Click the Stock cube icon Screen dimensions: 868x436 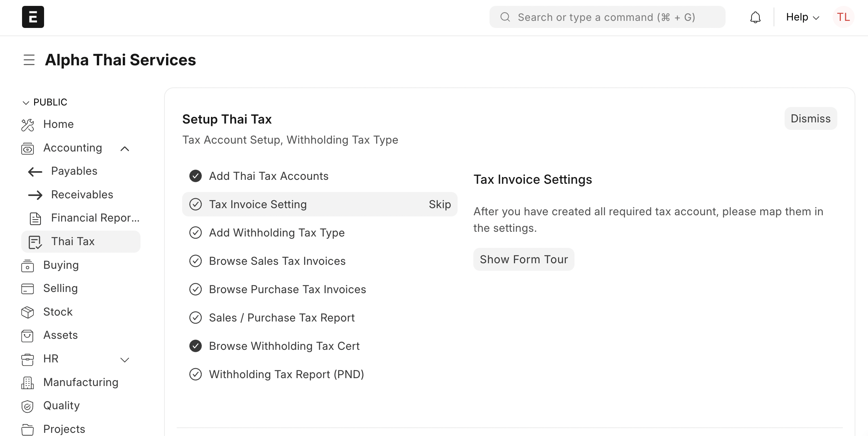point(28,312)
